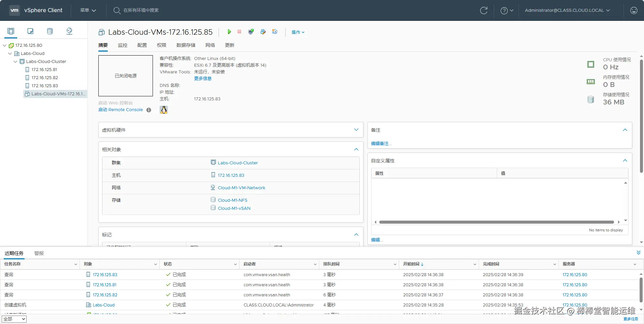Take a snapshot using the clock icon
This screenshot has width=644, height=324.
click(x=275, y=32)
